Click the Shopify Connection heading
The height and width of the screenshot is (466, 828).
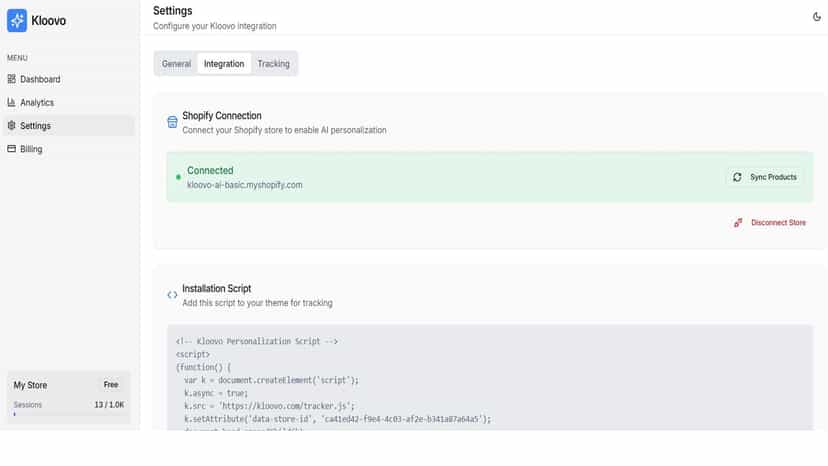(222, 116)
